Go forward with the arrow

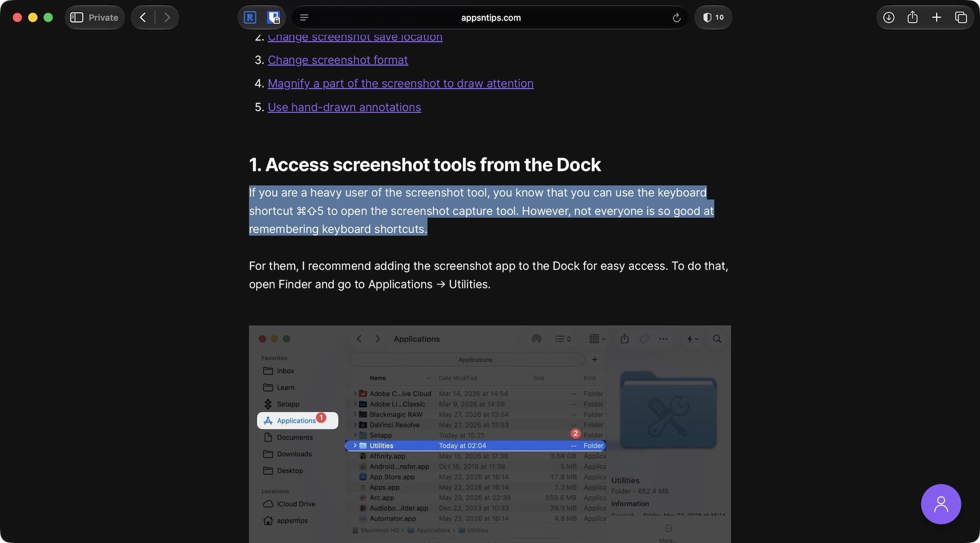(167, 17)
